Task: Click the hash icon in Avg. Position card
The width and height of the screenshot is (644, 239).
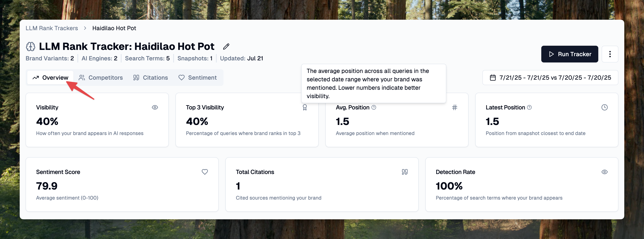Action: click(454, 108)
